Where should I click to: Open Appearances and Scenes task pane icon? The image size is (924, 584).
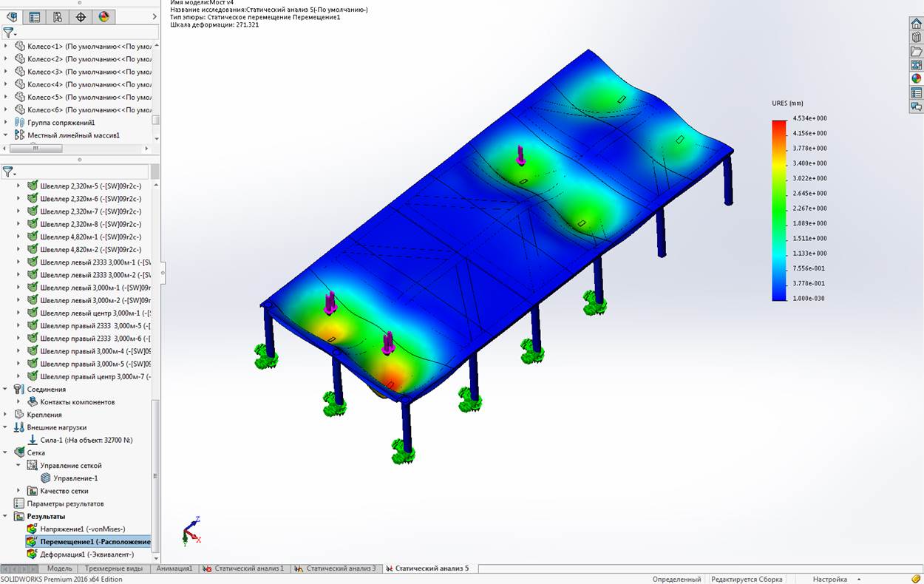(x=916, y=78)
